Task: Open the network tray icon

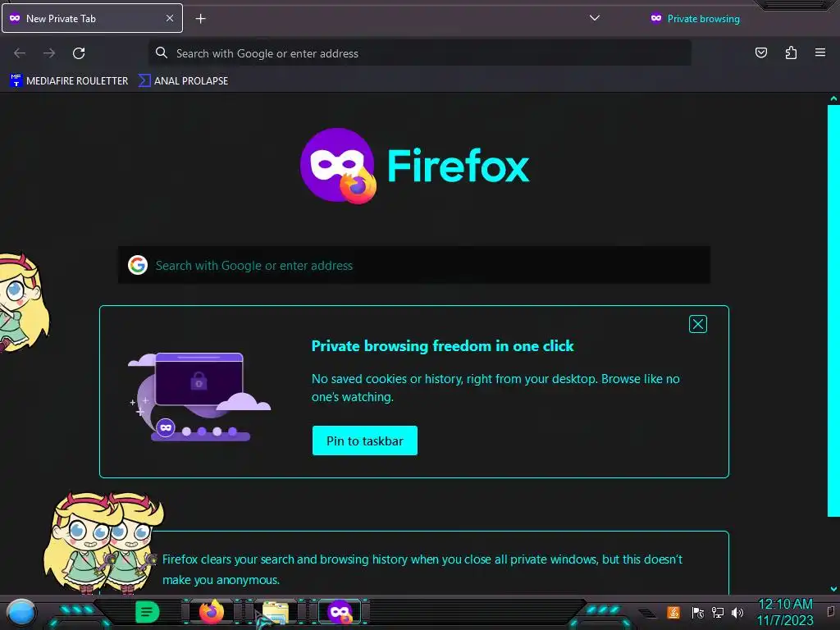Action: tap(717, 612)
